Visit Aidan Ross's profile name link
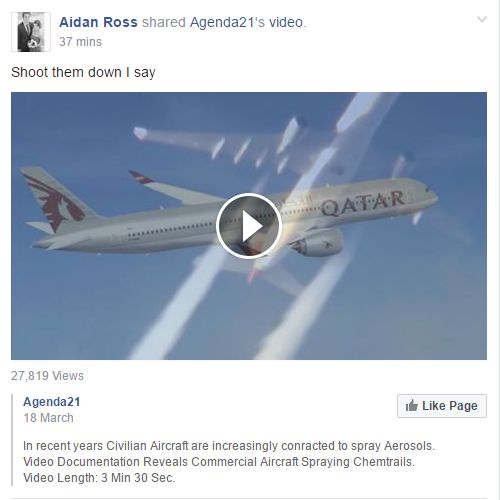The width and height of the screenshot is (500, 500). point(98,22)
